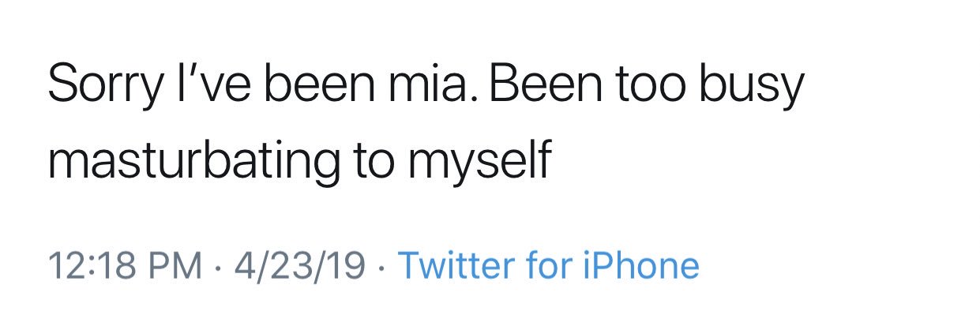Viewport: 980px width, 326px height.
Task: Click the word Sorry in the tweet
Action: (104, 87)
